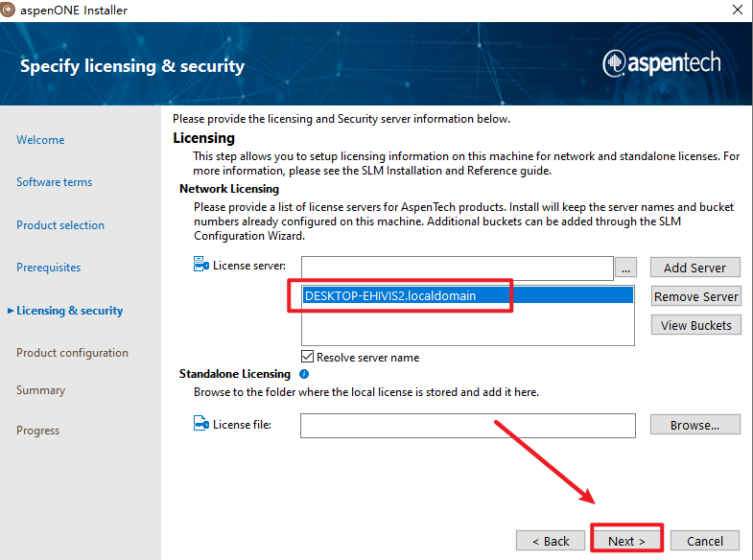Click in the License server text field
This screenshot has width=753, height=560.
pyautogui.click(x=457, y=268)
